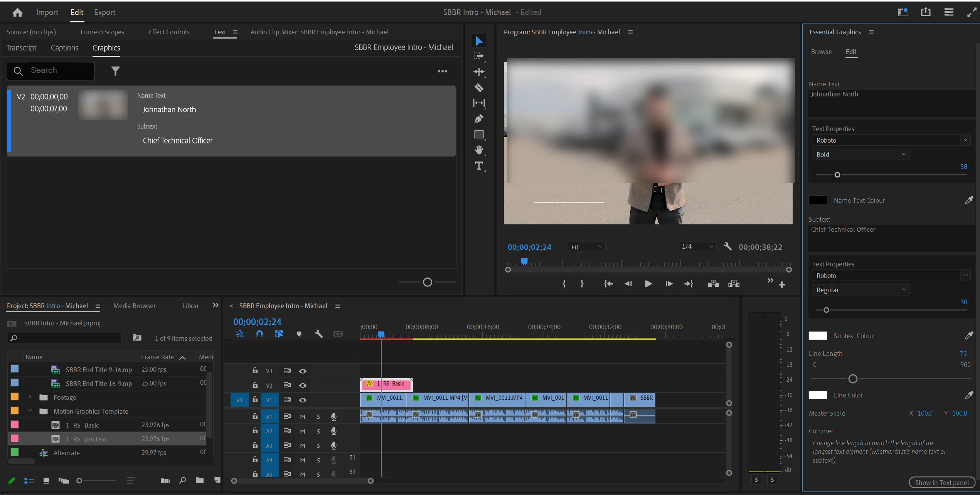The image size is (980, 495).
Task: Select the Type tool
Action: tap(479, 166)
